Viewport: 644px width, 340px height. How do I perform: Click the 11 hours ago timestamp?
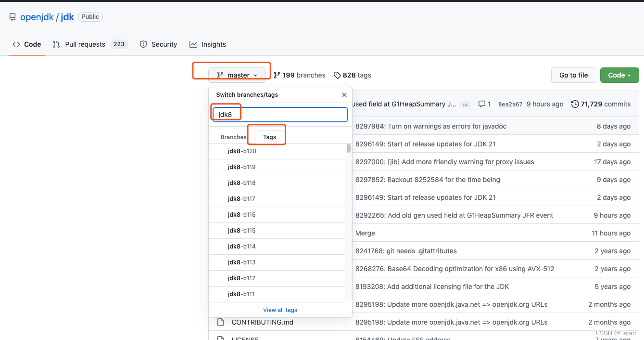pos(611,233)
